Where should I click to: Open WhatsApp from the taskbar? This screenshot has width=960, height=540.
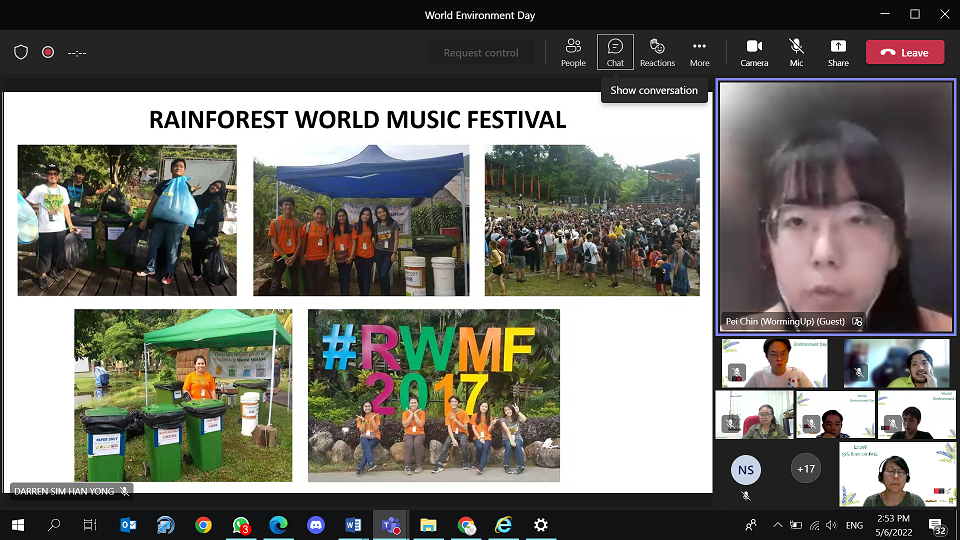pyautogui.click(x=241, y=525)
